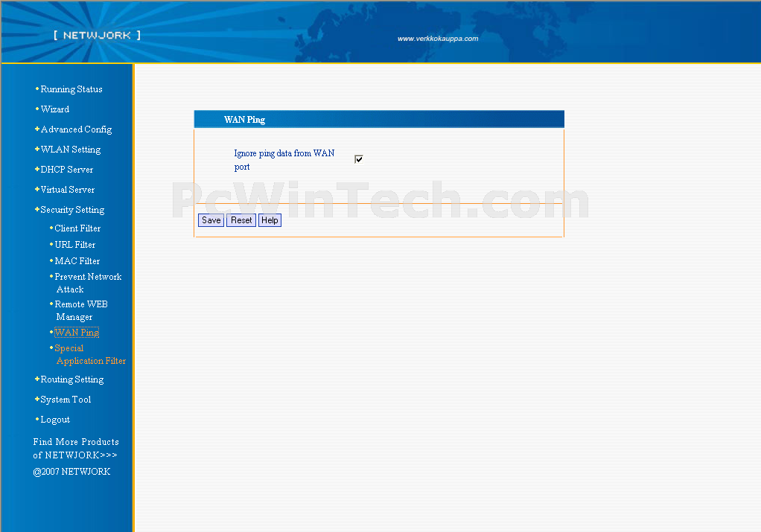
Task: Open Remote WEB Manager settings
Action: click(81, 310)
